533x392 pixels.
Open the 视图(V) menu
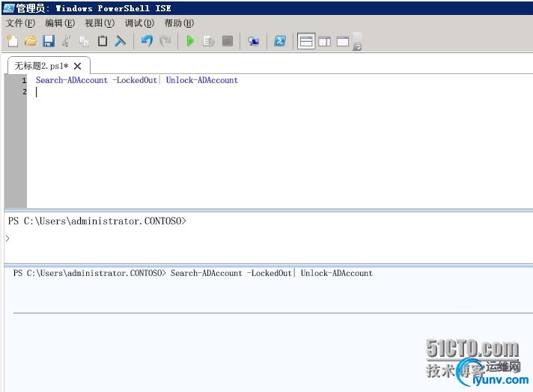point(100,23)
